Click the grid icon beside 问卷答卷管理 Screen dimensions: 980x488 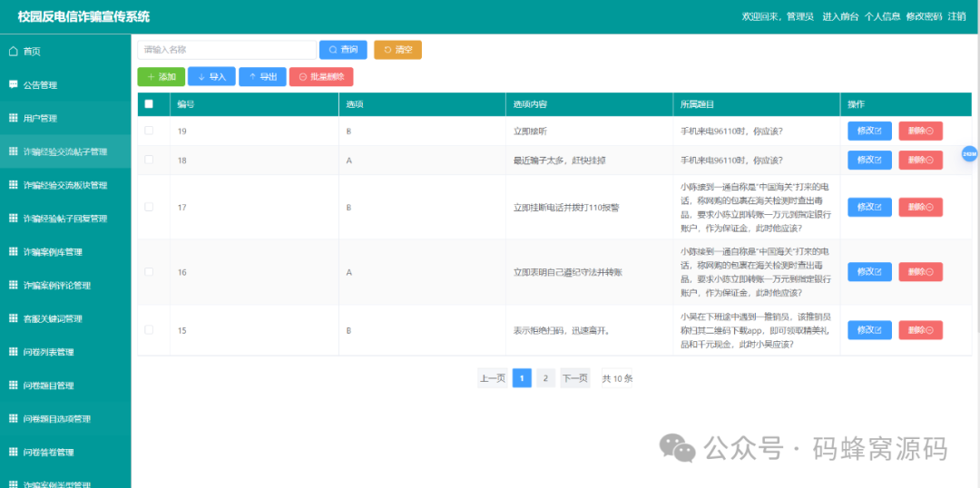tap(13, 452)
